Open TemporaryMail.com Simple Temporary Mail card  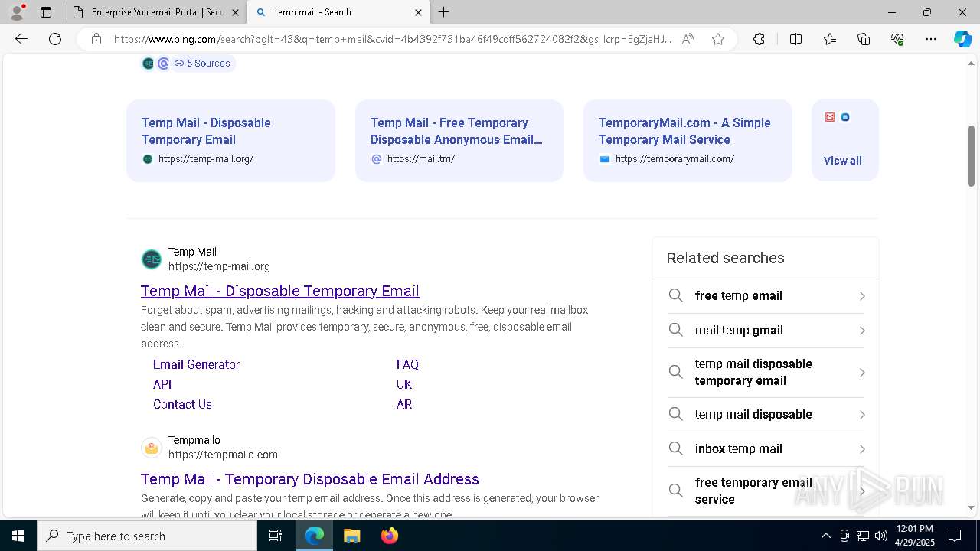(x=688, y=140)
